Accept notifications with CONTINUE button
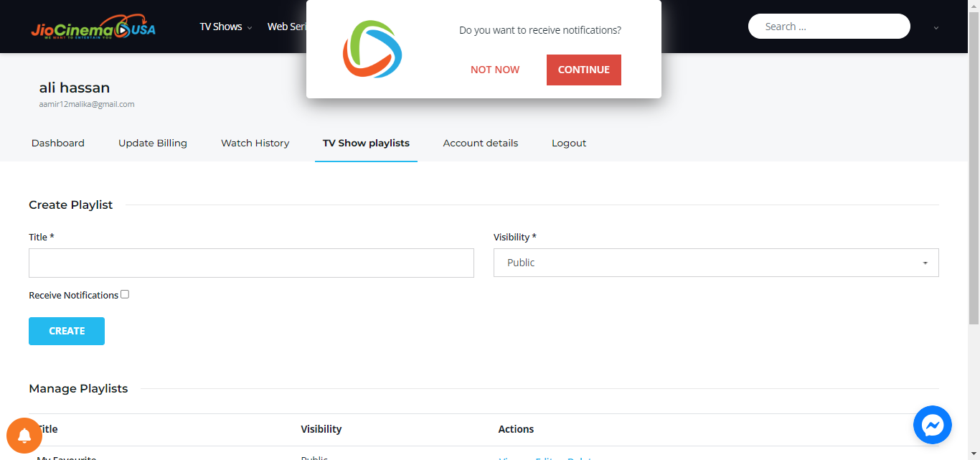 (x=584, y=70)
